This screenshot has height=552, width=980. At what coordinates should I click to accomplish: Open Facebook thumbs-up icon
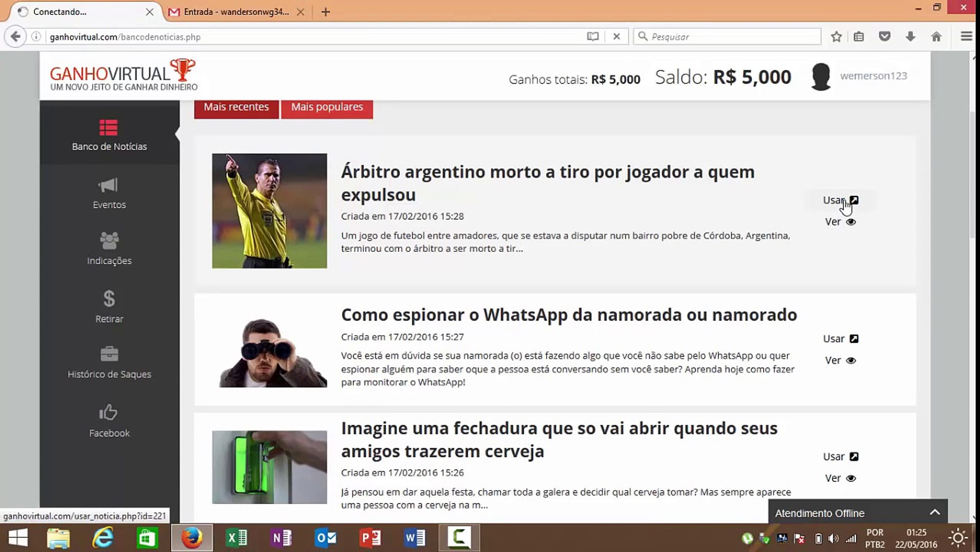coord(108,412)
